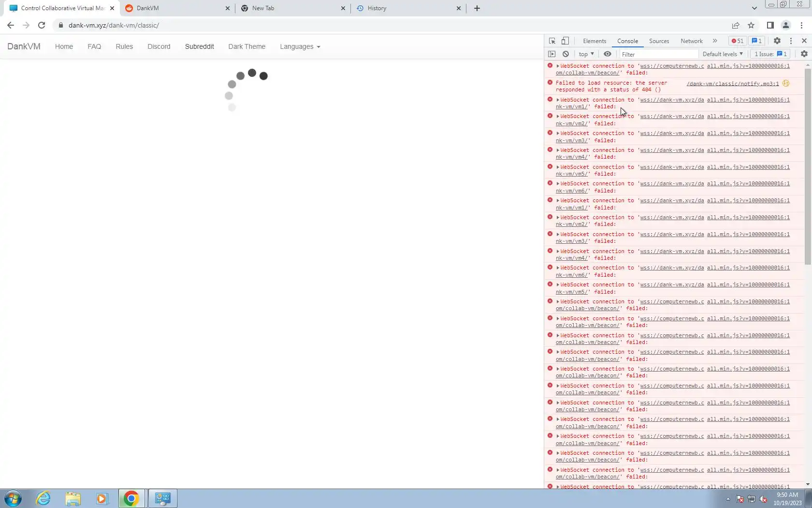Switch to the Elements tab in DevTools
Image resolution: width=812 pixels, height=508 pixels.
(594, 41)
